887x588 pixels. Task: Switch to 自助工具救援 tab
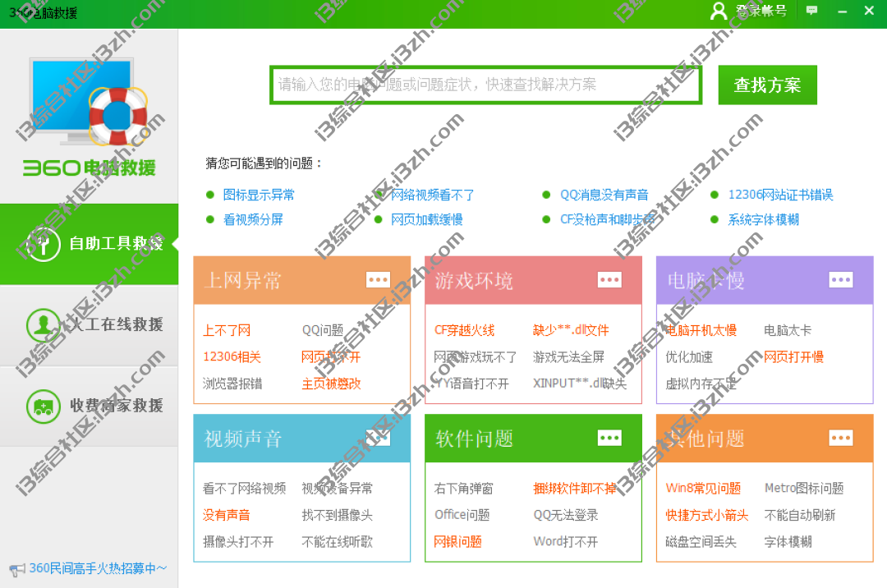[89, 244]
